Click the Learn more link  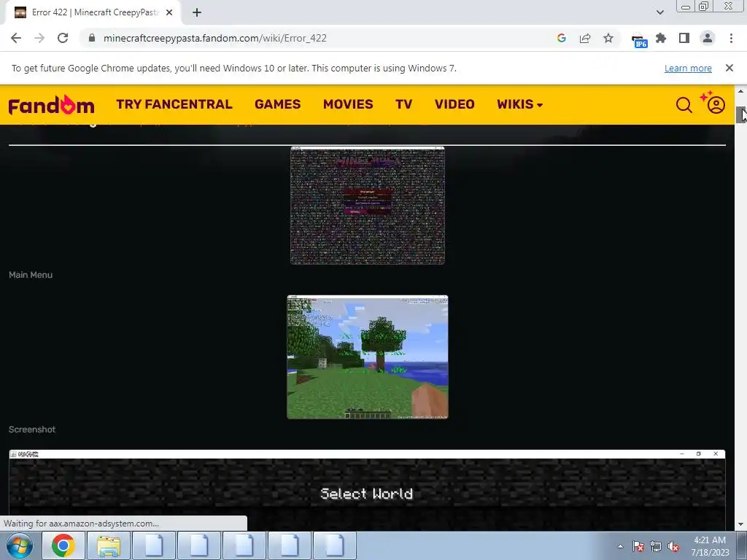coord(688,68)
